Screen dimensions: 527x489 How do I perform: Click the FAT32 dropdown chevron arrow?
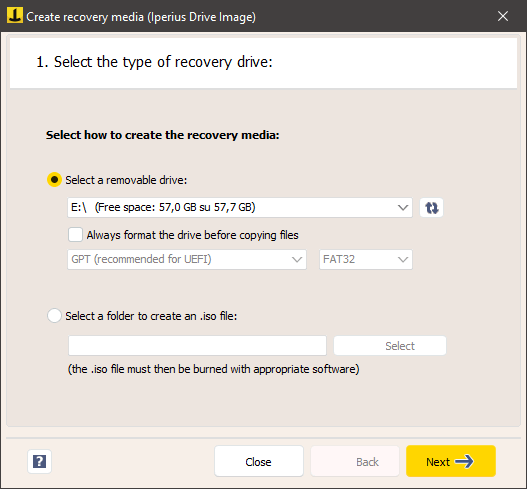click(x=403, y=259)
